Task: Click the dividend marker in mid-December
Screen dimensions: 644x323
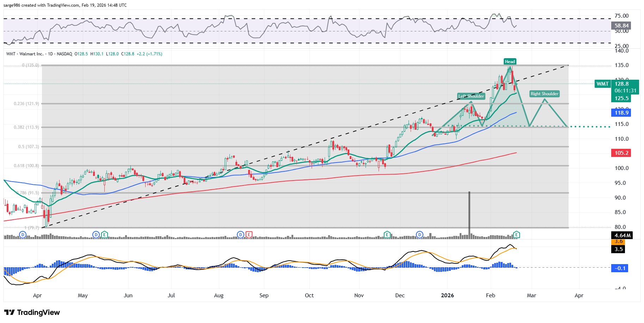Action: pyautogui.click(x=419, y=234)
